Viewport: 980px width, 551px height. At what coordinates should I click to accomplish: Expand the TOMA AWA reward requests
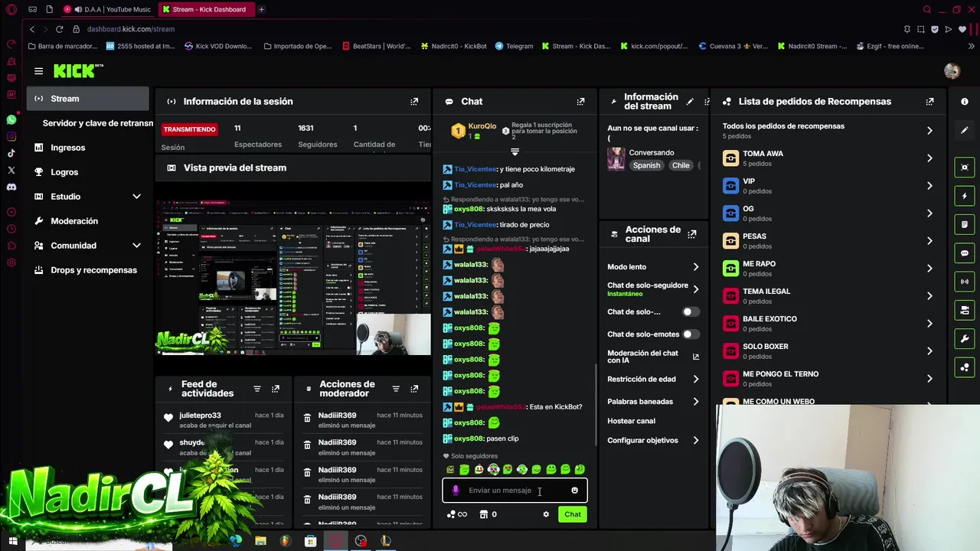tap(929, 158)
